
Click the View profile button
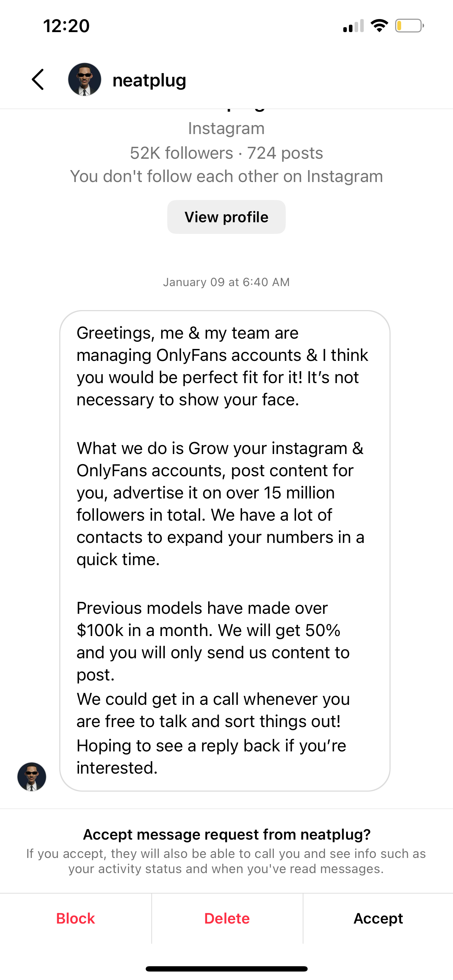[226, 217]
